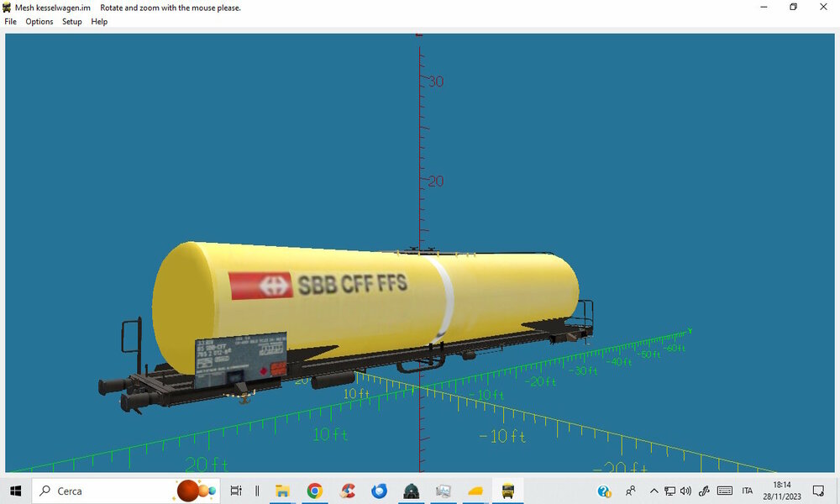Open the Setup menu
The image size is (840, 504).
(x=71, y=22)
